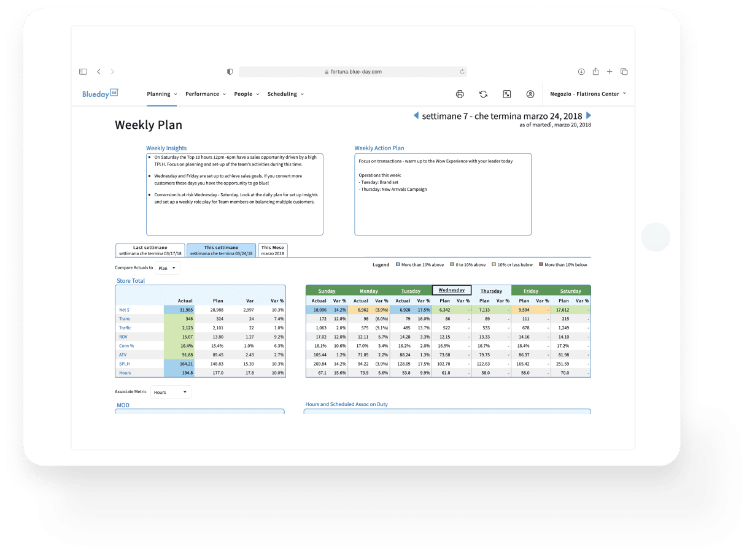Screen dimensions: 755x560
Task: Open the People menu
Action: coord(247,94)
